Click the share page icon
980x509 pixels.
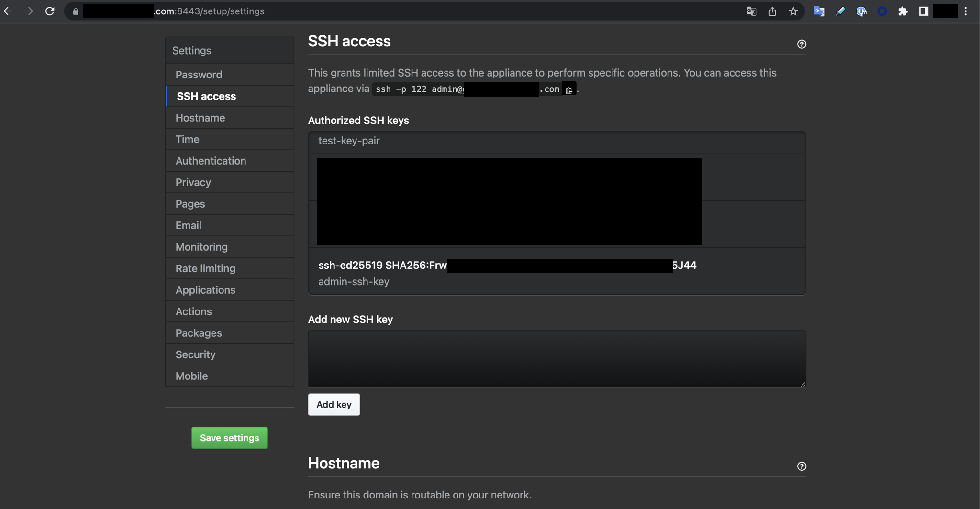tap(772, 11)
